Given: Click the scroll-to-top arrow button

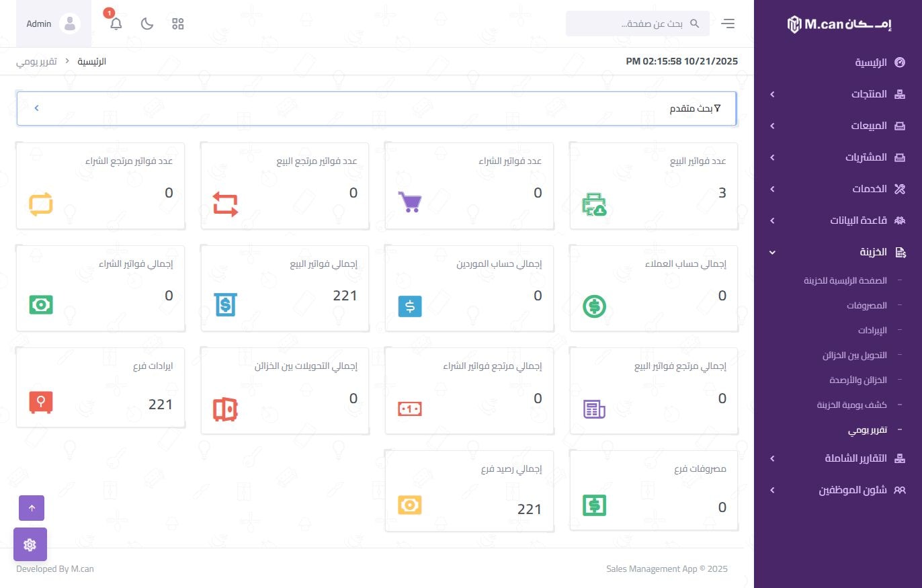Looking at the screenshot, I should (32, 508).
